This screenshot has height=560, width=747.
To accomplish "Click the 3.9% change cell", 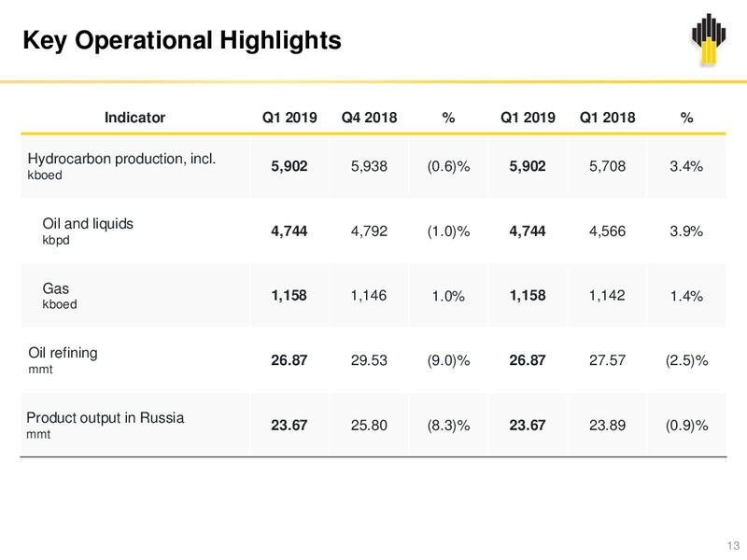I will point(686,231).
